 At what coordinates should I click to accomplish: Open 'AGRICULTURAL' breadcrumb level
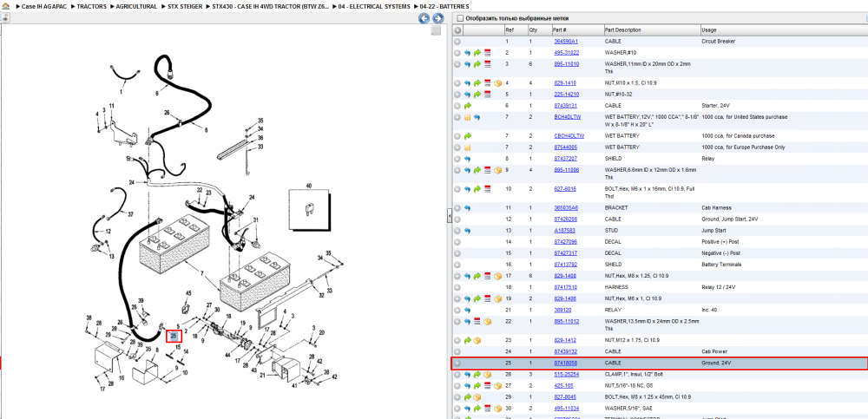(136, 6)
